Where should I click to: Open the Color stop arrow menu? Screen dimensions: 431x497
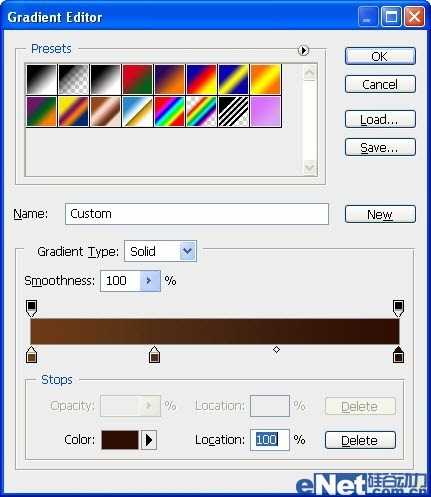point(149,440)
